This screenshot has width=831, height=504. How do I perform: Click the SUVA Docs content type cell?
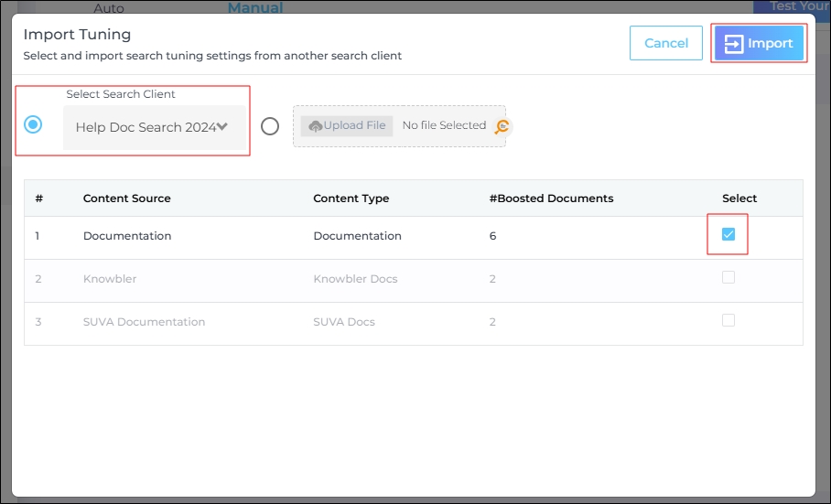(344, 322)
